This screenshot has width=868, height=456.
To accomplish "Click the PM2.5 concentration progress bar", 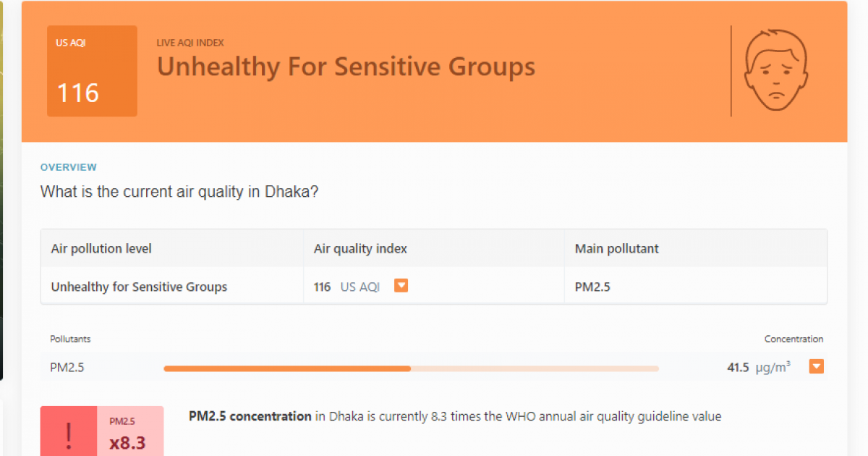I will click(x=411, y=368).
